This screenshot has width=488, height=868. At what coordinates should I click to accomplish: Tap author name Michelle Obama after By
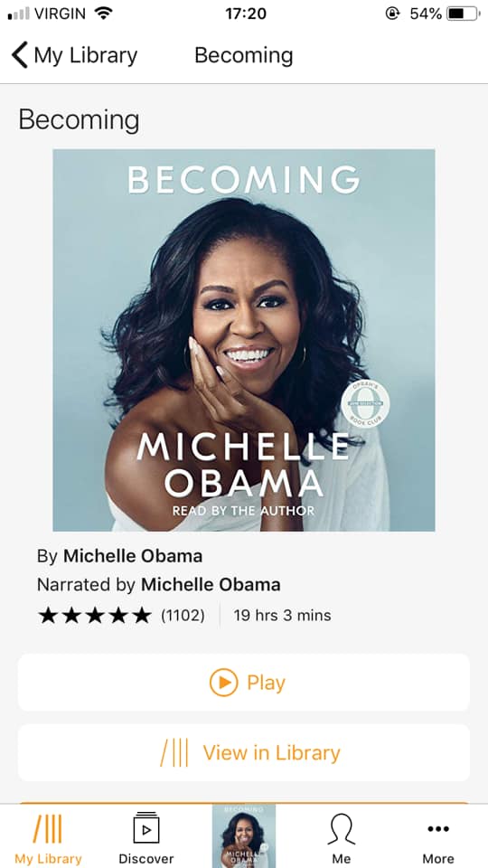coord(133,556)
